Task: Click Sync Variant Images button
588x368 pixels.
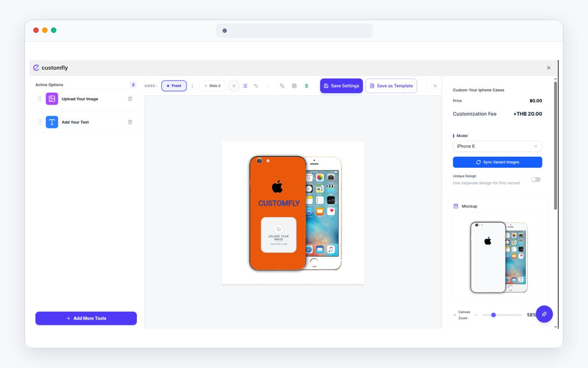Action: [497, 162]
